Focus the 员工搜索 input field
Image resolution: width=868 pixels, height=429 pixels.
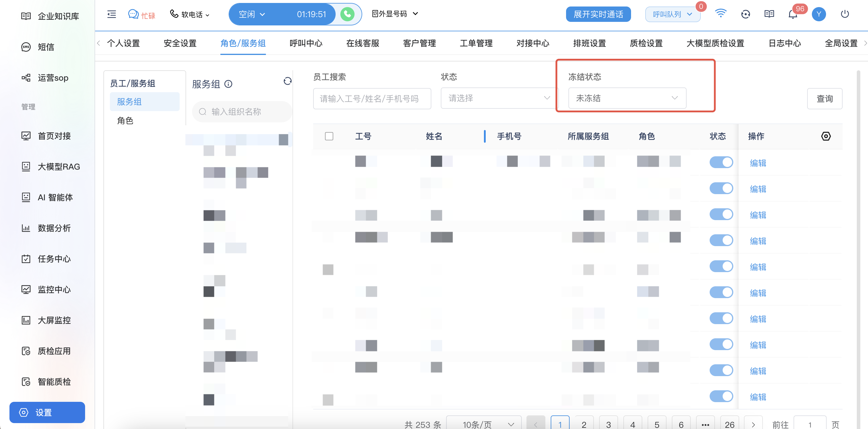[372, 98]
